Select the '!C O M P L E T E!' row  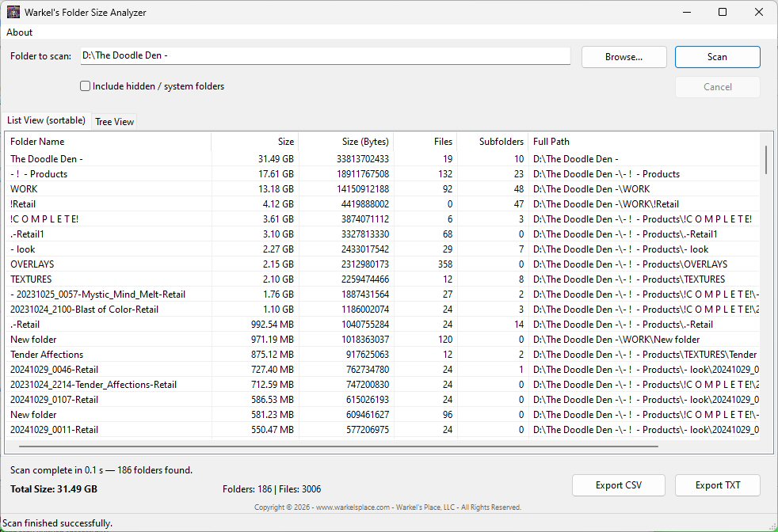point(382,219)
